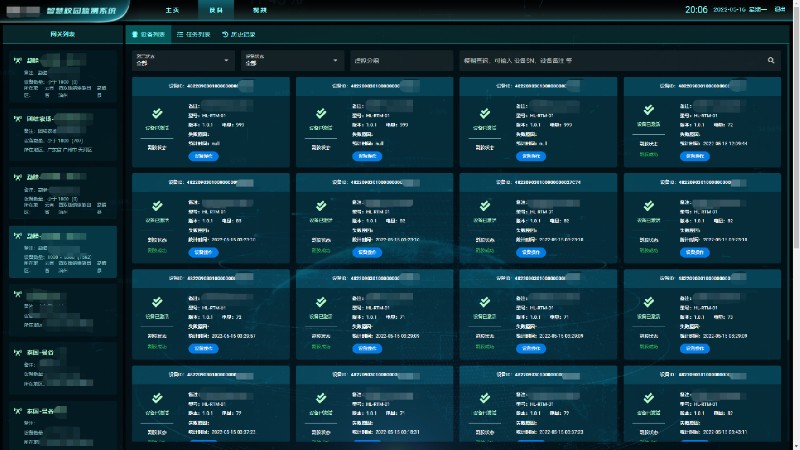Focus the 虚拟分组 group input field

pyautogui.click(x=402, y=60)
